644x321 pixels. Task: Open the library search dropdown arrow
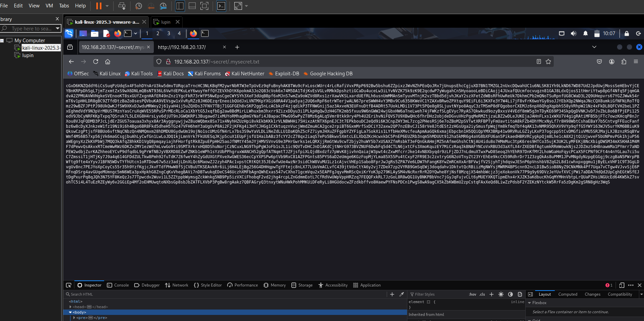57,28
